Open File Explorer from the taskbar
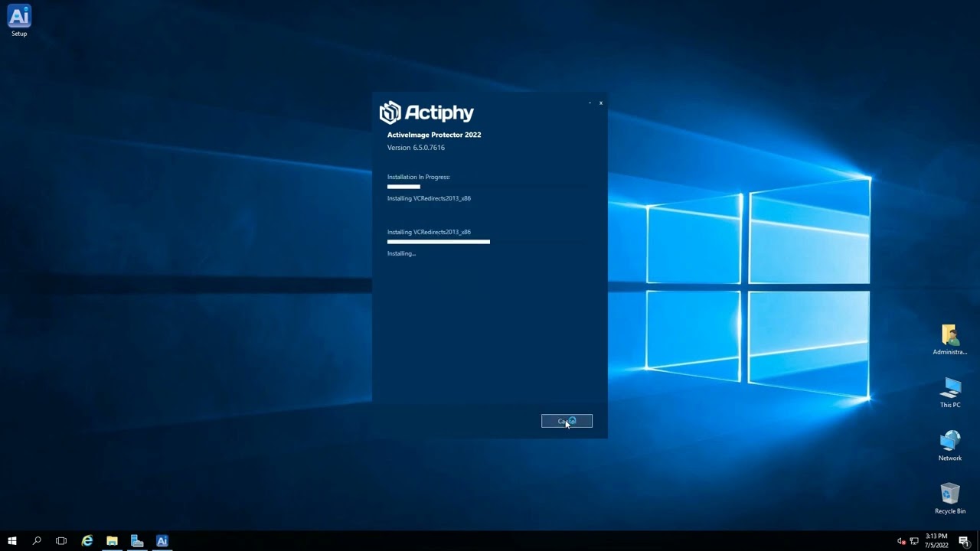 tap(112, 540)
